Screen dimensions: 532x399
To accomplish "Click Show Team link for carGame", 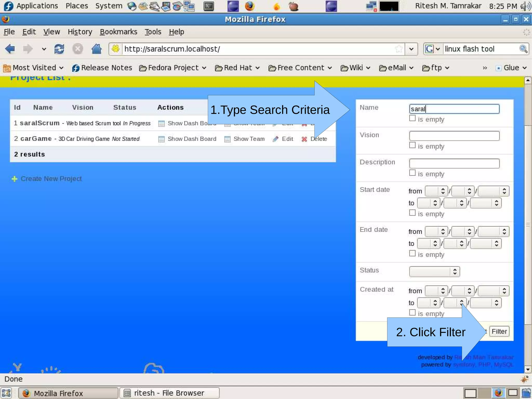I will point(249,139).
